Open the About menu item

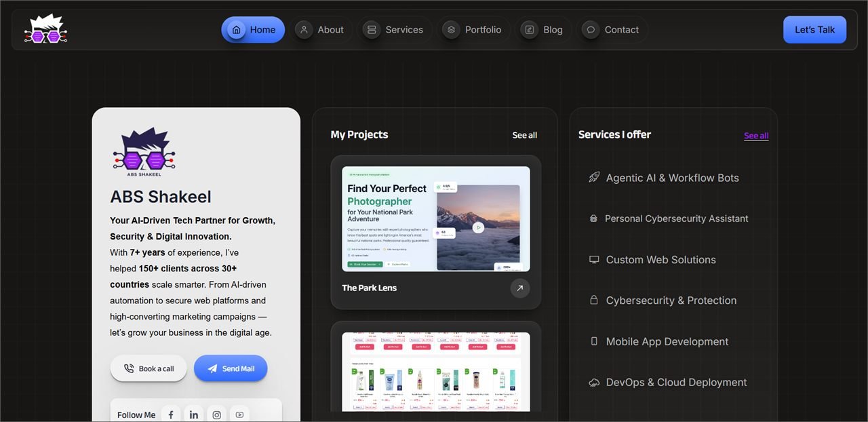pos(321,30)
